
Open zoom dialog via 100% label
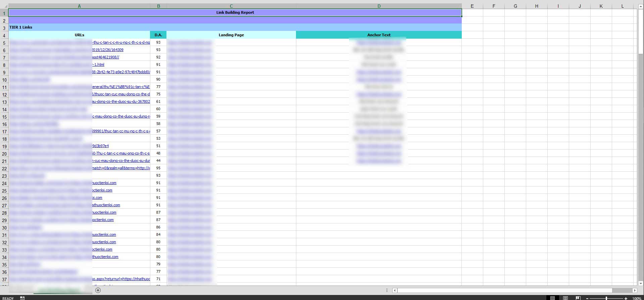pos(637,298)
